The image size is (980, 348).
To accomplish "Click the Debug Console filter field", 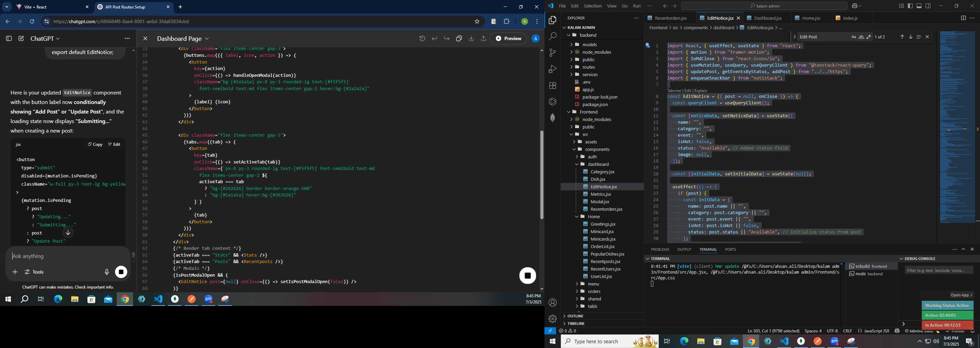I will (x=939, y=270).
